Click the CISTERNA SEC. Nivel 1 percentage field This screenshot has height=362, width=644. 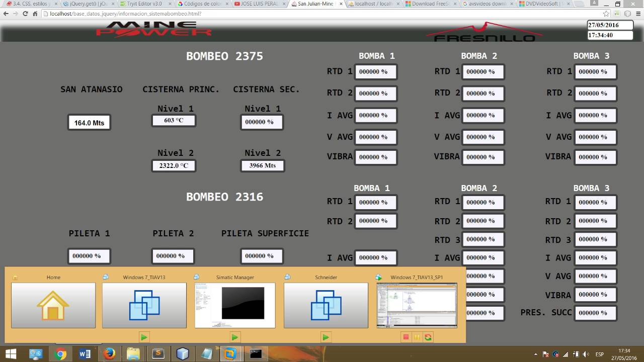[x=262, y=122]
